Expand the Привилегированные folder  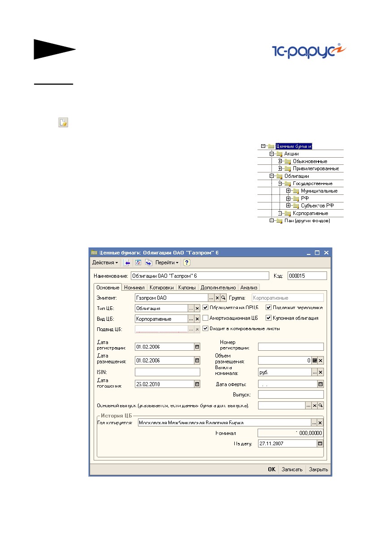coord(280,168)
